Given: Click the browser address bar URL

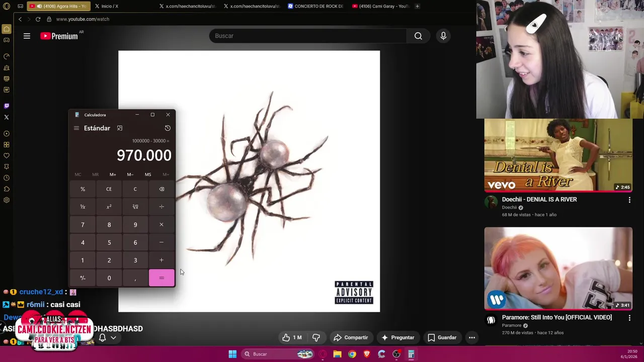Looking at the screenshot, I should pyautogui.click(x=83, y=19).
